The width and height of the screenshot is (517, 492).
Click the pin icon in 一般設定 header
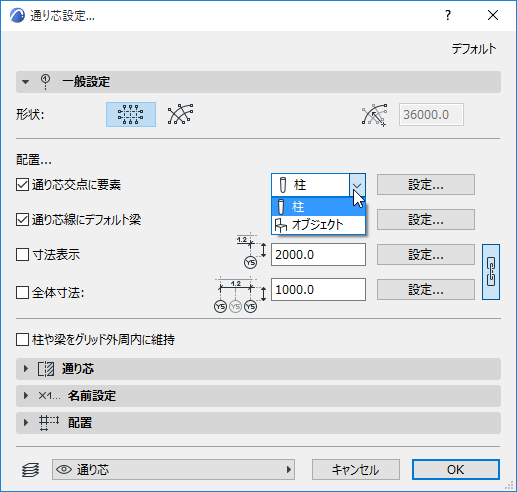point(45,82)
